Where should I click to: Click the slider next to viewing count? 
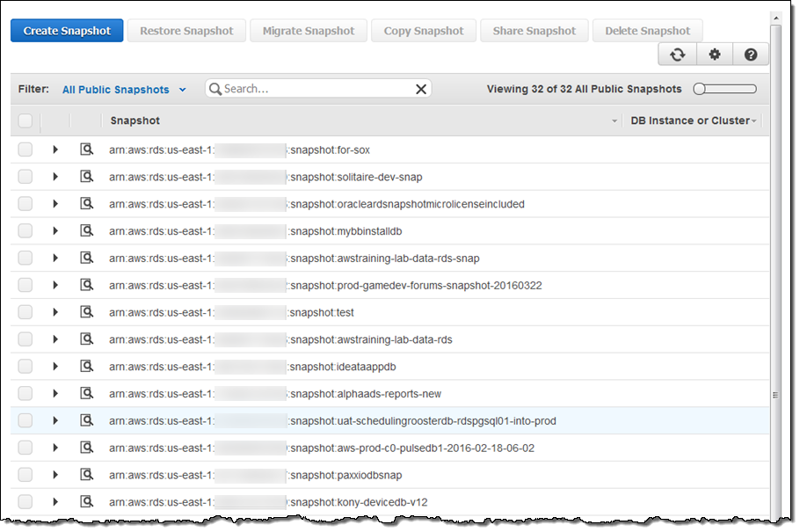tap(724, 89)
